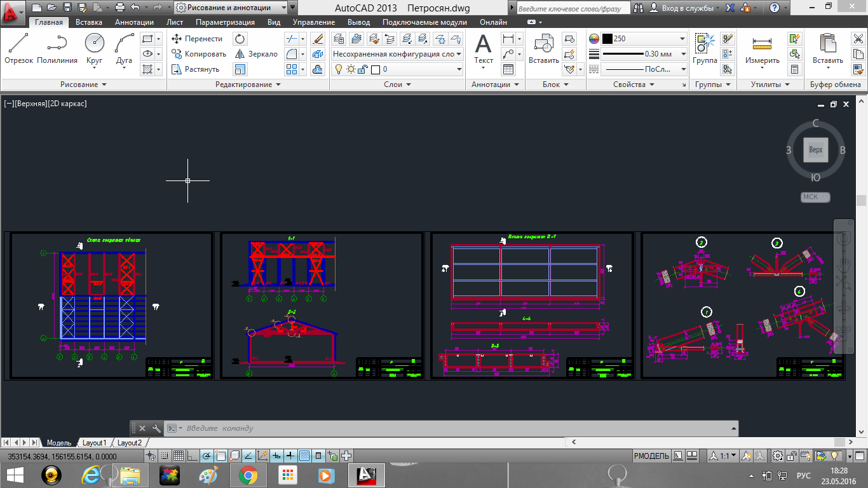868x488 pixels.
Task: Click the quick calculator icon in Утилиты
Action: (x=794, y=69)
